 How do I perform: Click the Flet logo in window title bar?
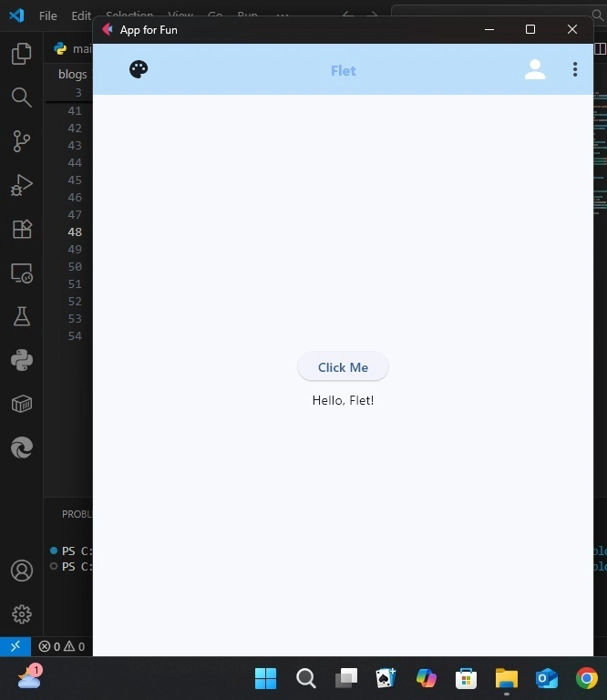[x=108, y=29]
